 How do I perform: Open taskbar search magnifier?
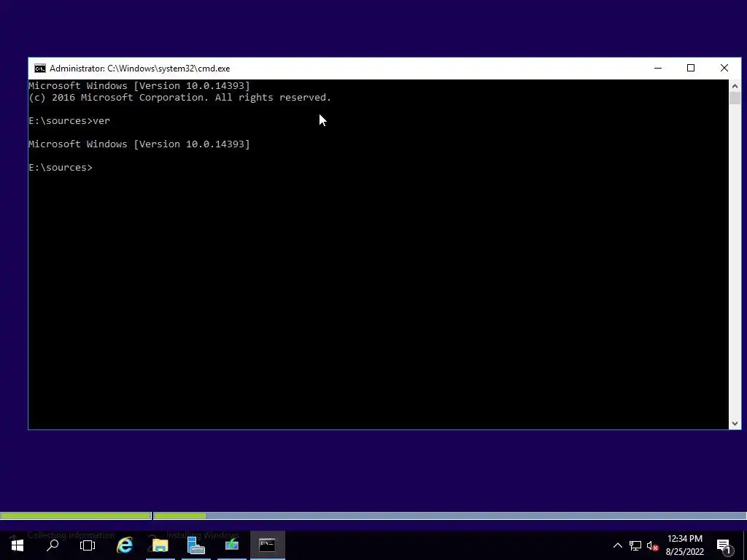53,545
